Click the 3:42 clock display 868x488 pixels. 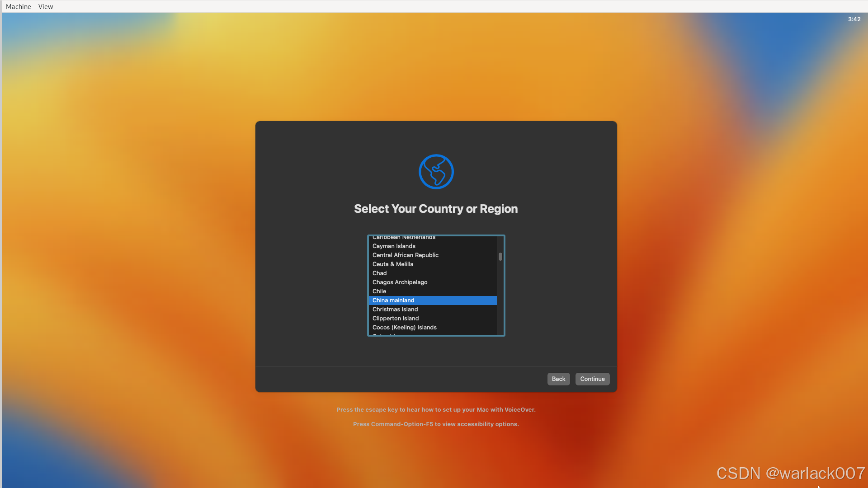pos(854,19)
